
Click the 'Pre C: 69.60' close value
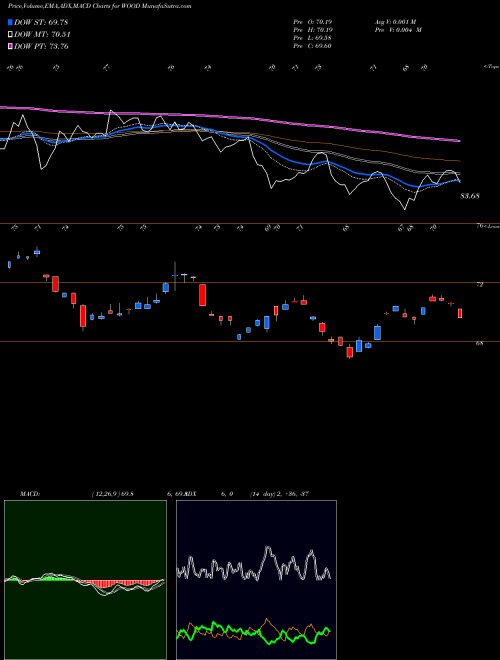(313, 46)
